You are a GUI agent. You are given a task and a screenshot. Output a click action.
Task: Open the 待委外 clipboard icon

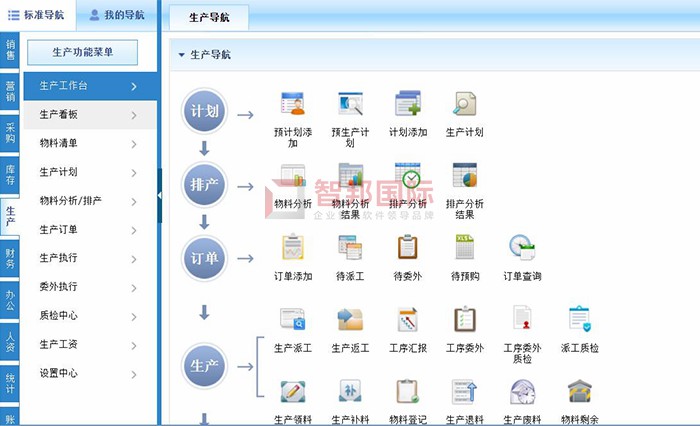(408, 247)
